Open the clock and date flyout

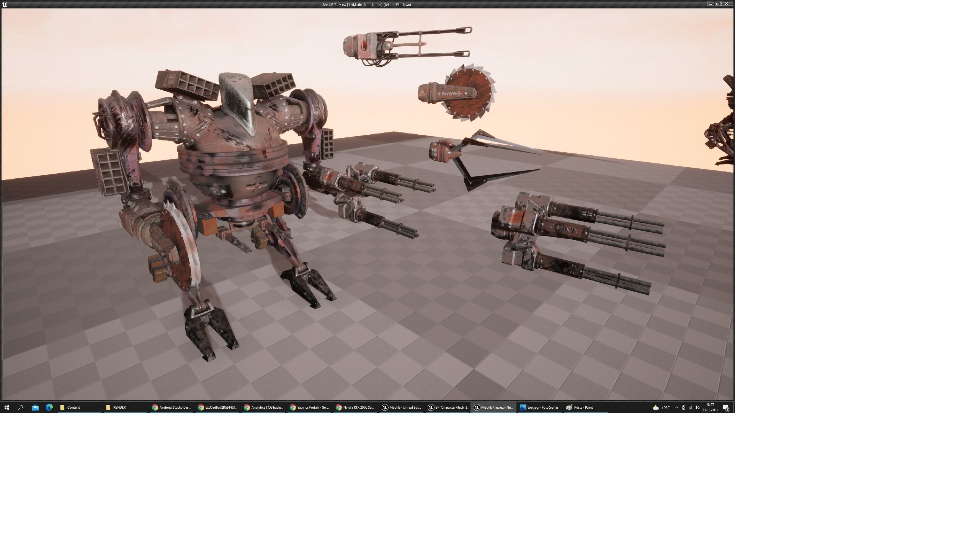710,408
